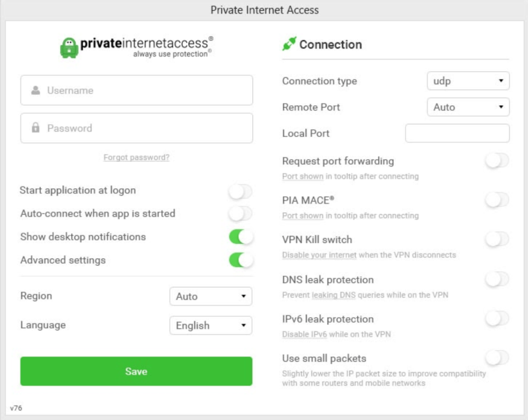The width and height of the screenshot is (528, 420).
Task: Open the Connection type dropdown
Action: tap(468, 80)
